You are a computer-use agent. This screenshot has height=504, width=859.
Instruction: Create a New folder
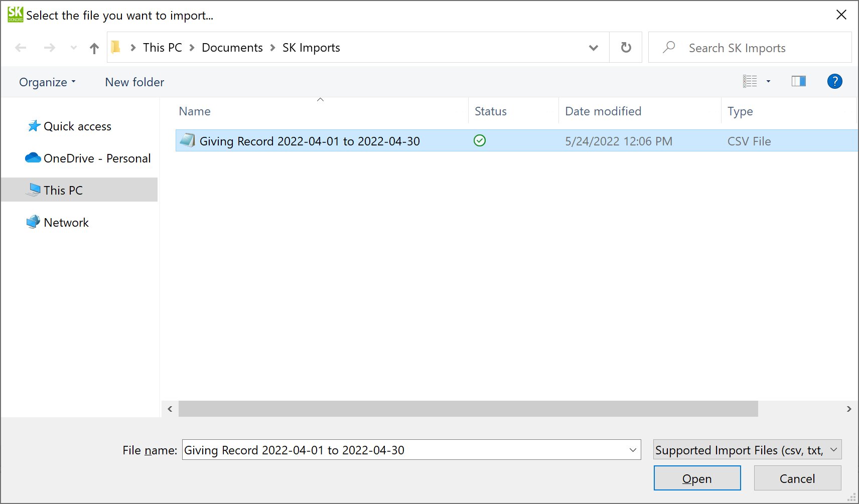134,82
